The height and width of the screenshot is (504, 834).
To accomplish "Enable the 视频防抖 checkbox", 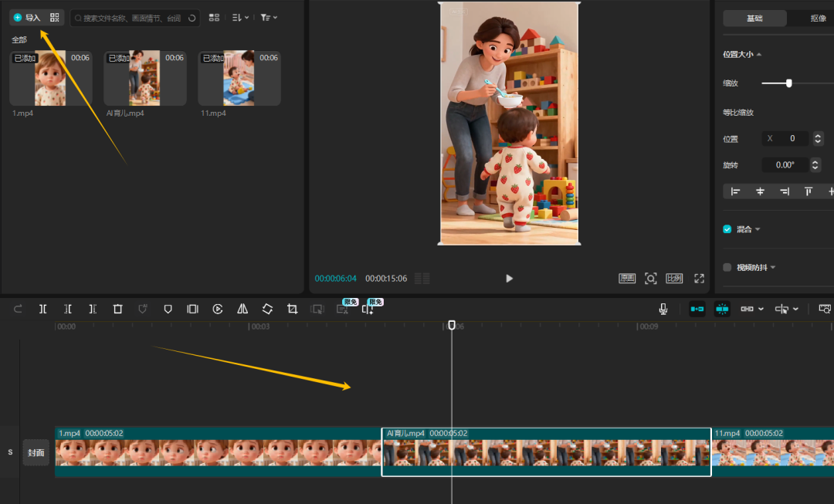I will tap(727, 268).
